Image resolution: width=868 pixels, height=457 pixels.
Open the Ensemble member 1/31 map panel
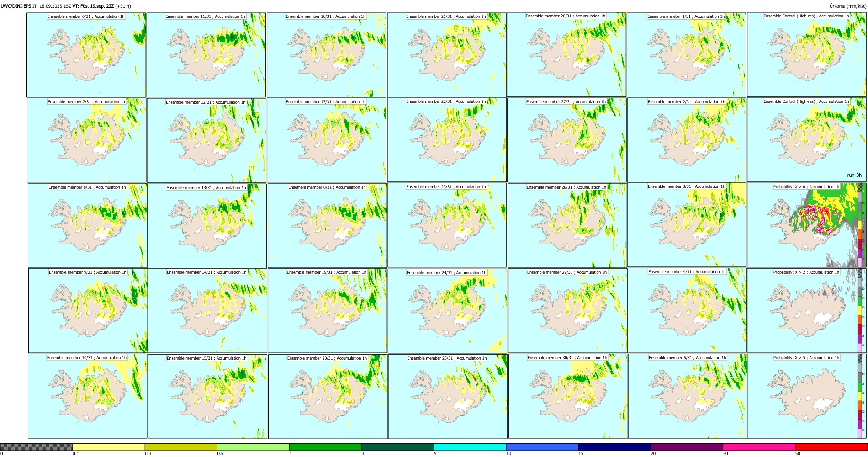686,55
